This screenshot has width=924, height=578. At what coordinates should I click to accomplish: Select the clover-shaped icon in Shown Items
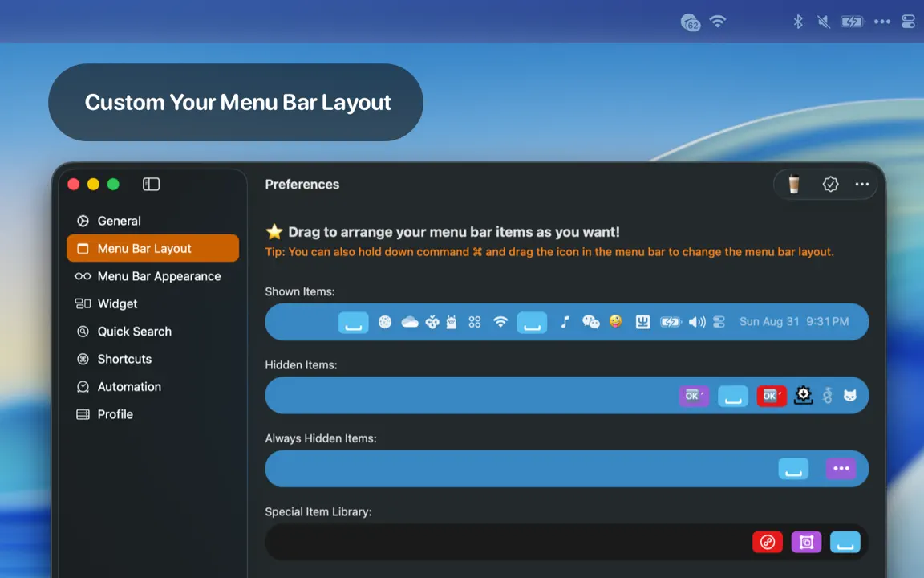click(432, 321)
